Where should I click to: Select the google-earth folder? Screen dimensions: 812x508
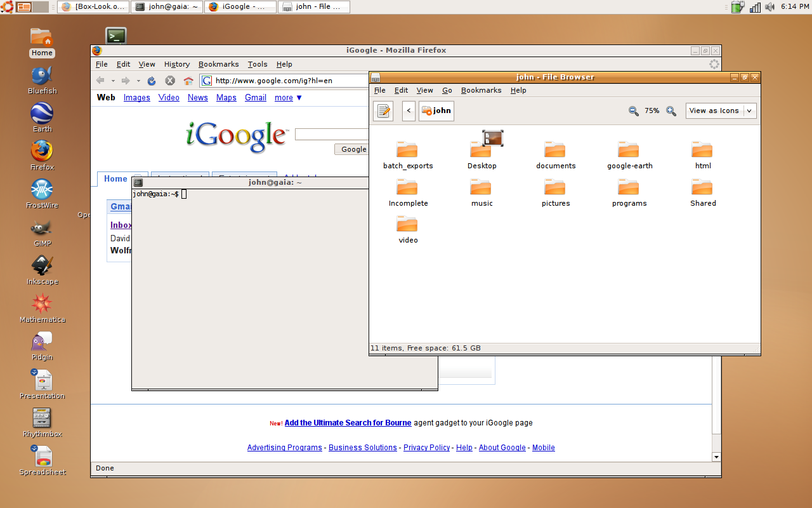tap(629, 156)
